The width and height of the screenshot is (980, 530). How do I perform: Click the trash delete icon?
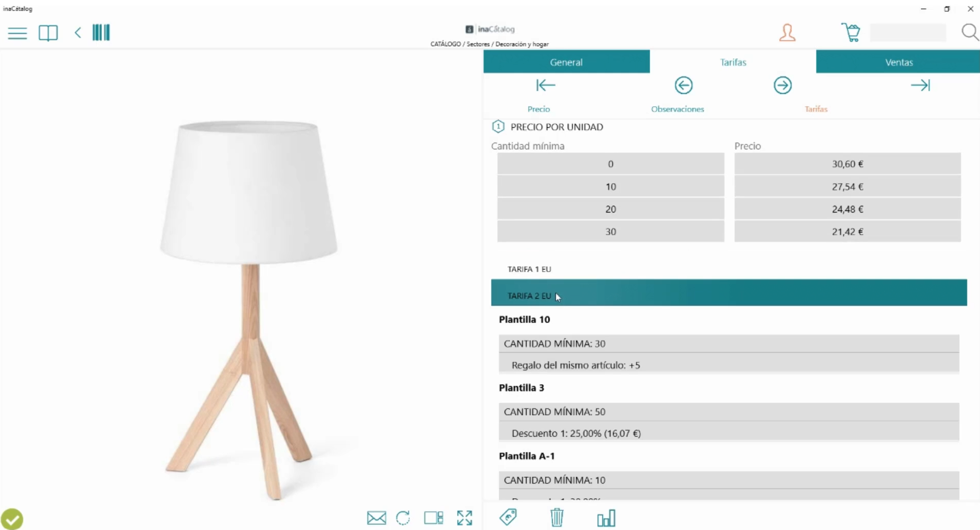pos(557,517)
